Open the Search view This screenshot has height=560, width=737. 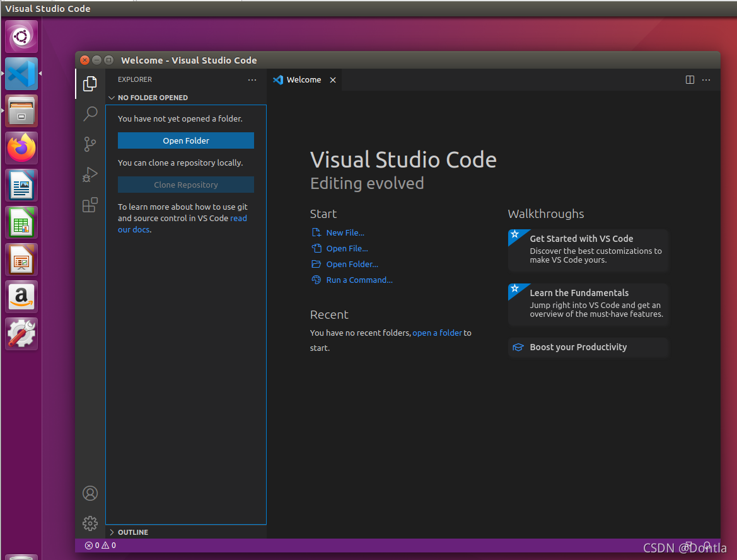click(x=90, y=113)
